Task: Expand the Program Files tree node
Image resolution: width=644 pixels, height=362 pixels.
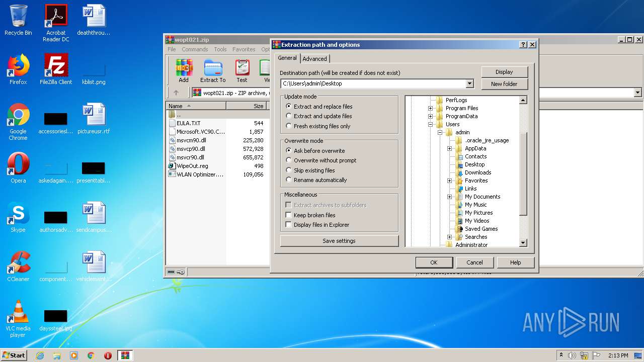Action: 431,108
